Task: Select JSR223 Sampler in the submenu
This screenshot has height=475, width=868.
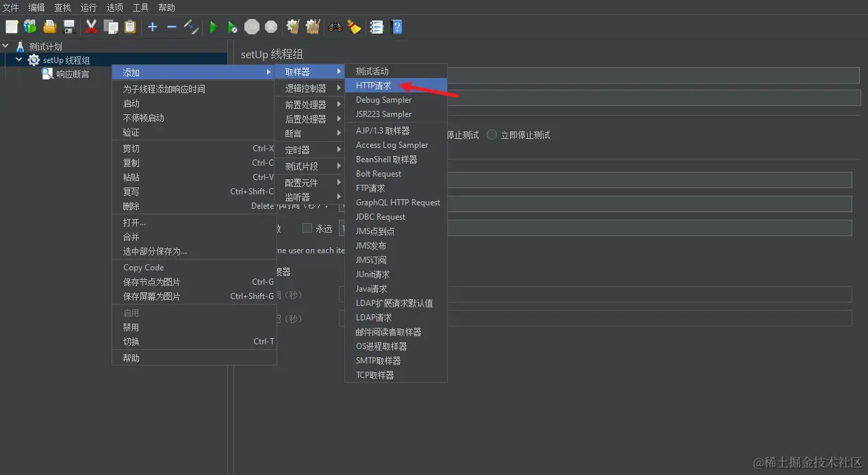Action: [396, 114]
